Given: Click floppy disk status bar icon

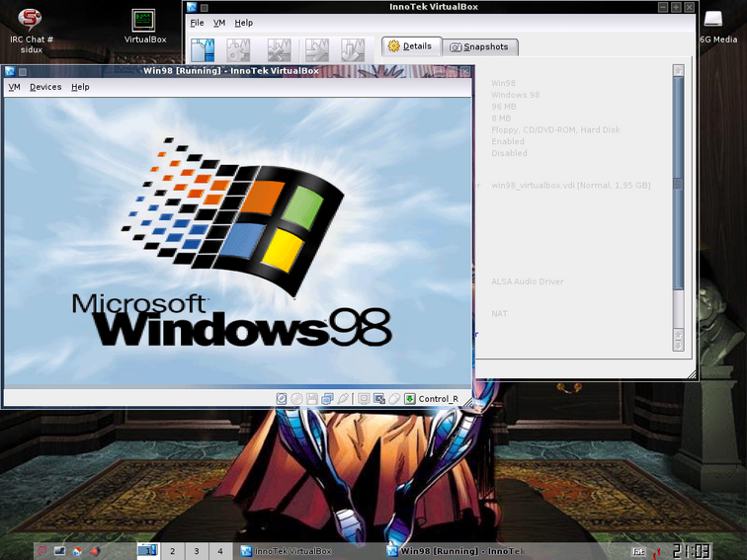Looking at the screenshot, I should tap(312, 399).
